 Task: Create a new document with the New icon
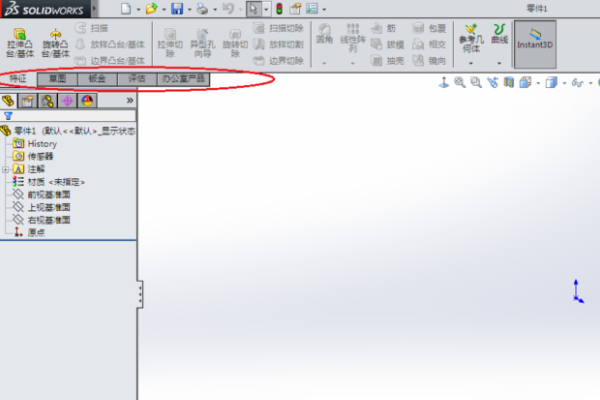(x=126, y=8)
